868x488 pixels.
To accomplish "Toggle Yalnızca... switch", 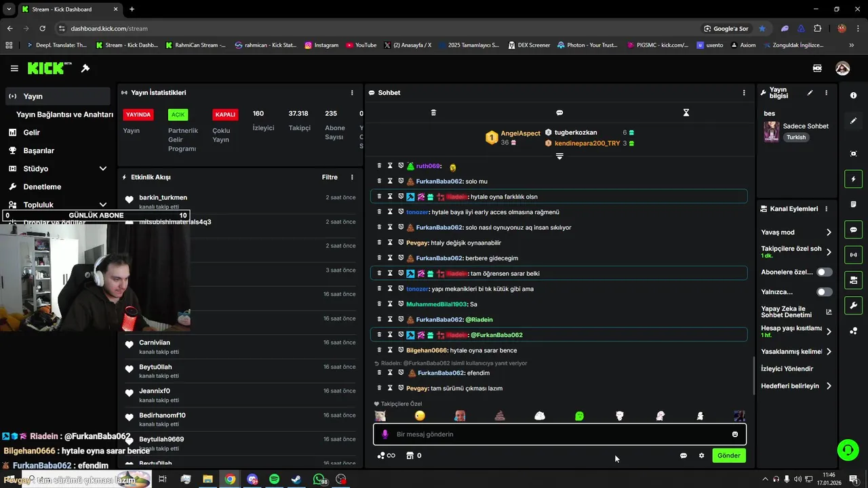I will pos(825,292).
